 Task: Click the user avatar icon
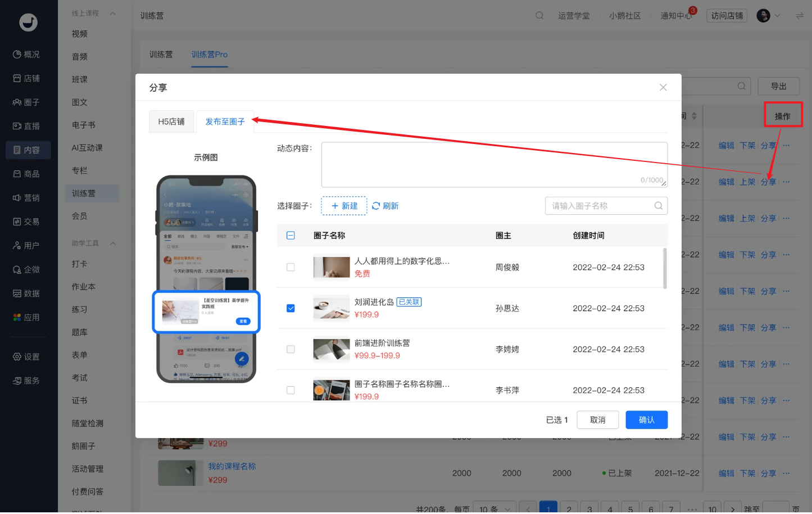pyautogui.click(x=763, y=16)
